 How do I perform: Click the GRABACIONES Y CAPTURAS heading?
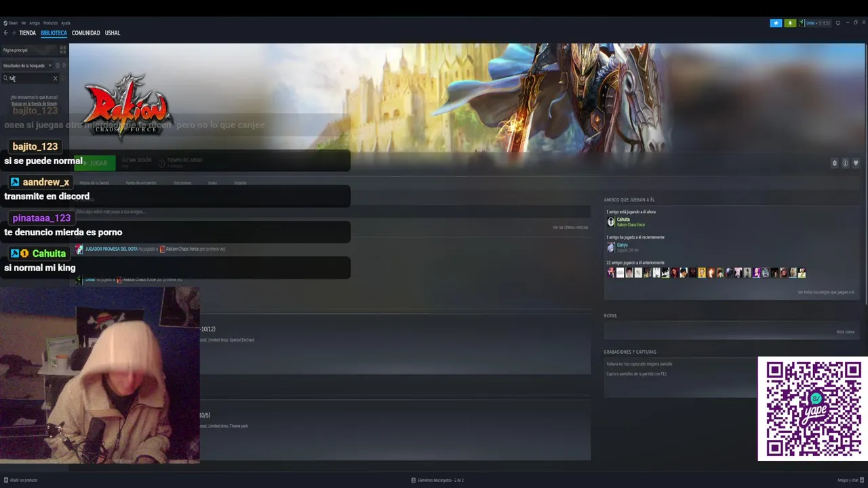pyautogui.click(x=630, y=352)
